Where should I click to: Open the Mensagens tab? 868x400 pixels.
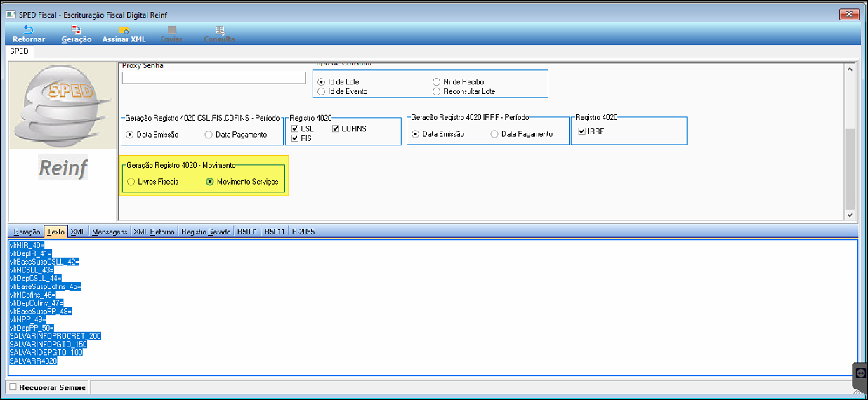pos(110,232)
